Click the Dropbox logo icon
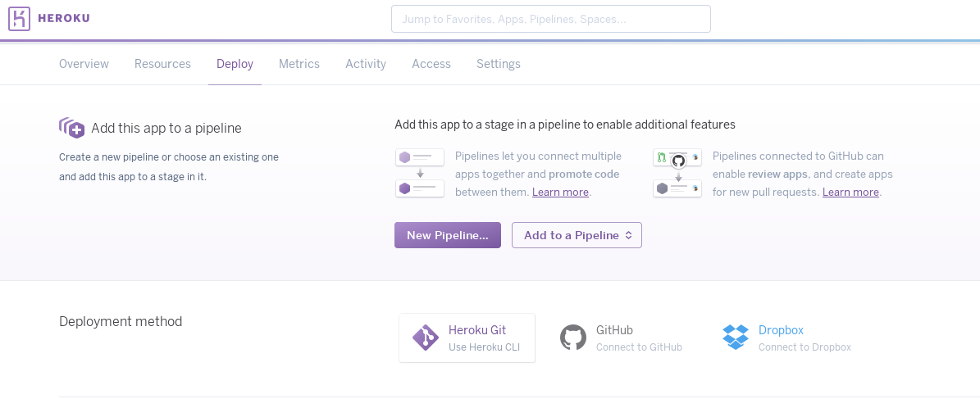The height and width of the screenshot is (408, 980). [x=736, y=338]
